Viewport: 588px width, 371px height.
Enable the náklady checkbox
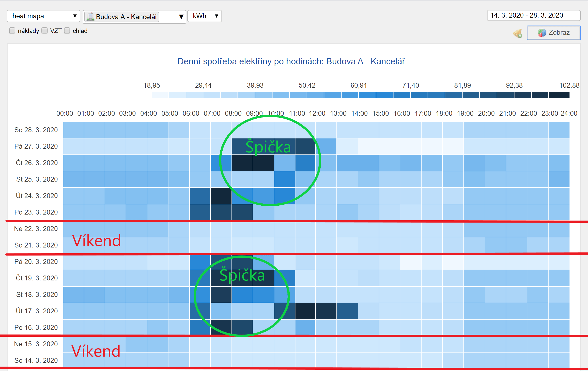(12, 31)
